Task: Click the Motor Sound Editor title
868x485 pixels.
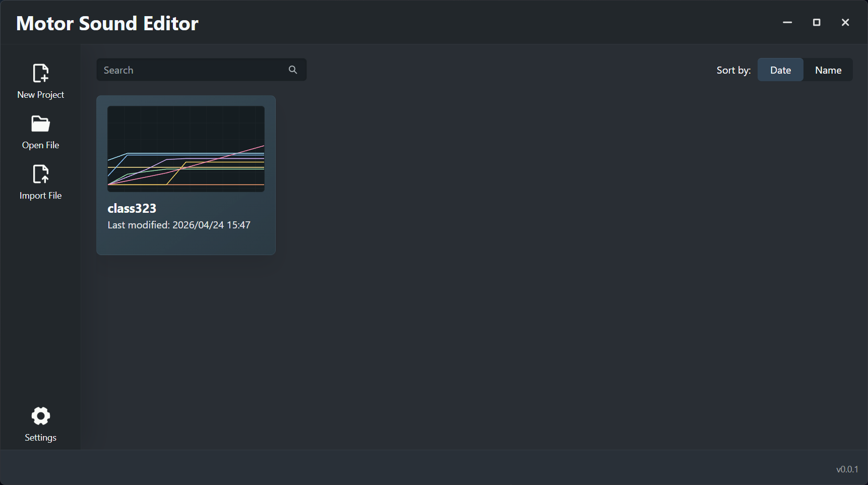Action: 107,23
